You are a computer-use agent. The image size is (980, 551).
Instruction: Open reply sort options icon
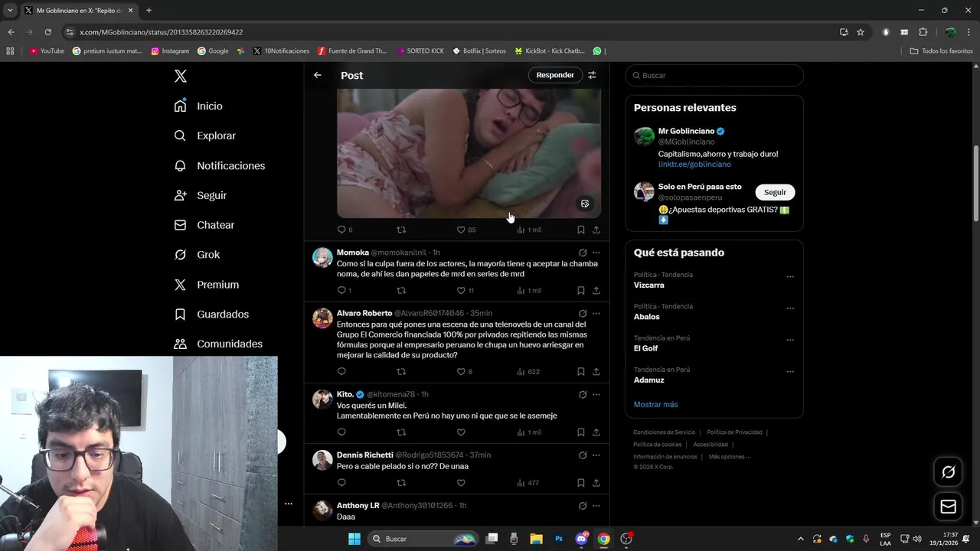tap(592, 75)
